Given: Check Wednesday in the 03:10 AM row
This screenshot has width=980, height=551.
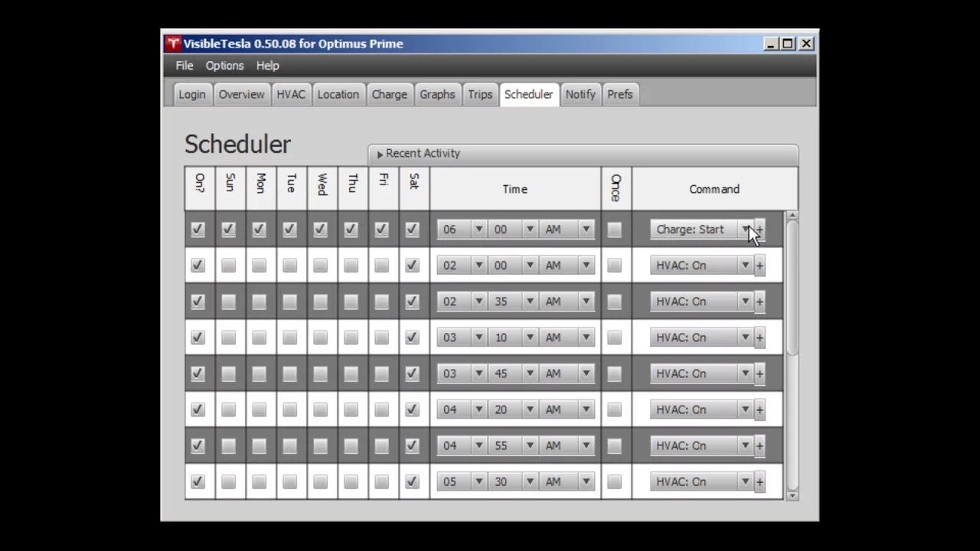Looking at the screenshot, I should 321,337.
